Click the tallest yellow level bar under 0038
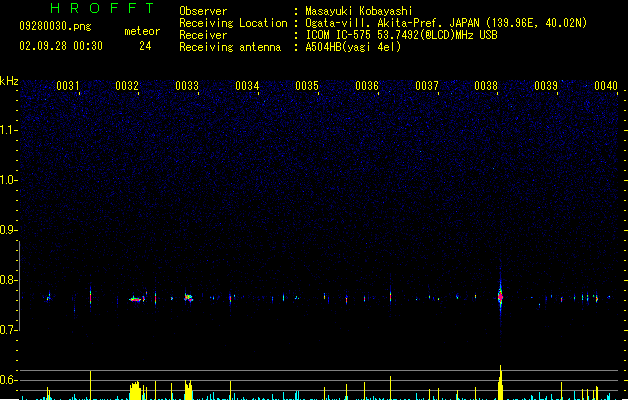This screenshot has height=400, width=629. (x=500, y=382)
